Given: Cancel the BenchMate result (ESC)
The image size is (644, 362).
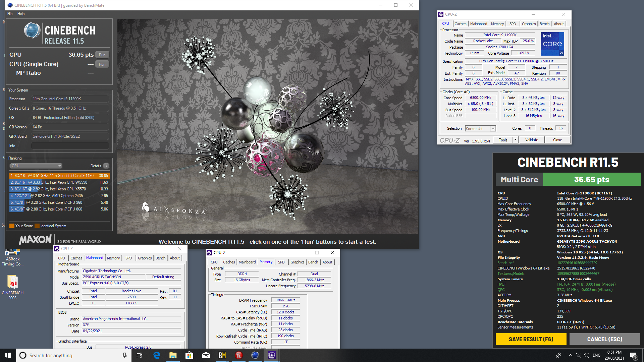Looking at the screenshot, I should point(605,339).
